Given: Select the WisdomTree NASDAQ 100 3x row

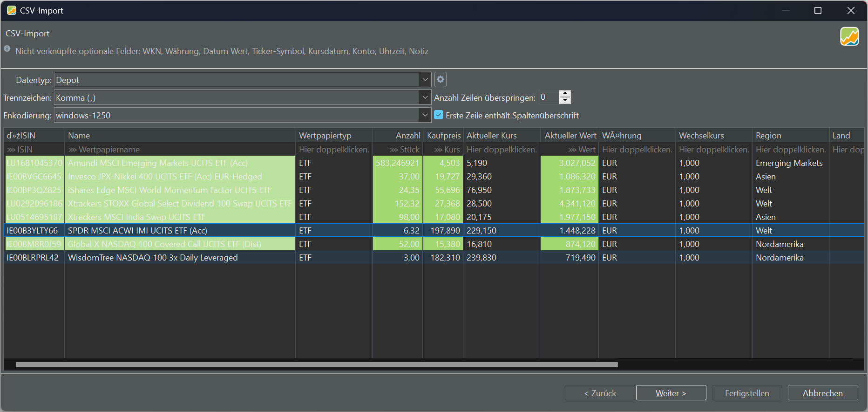Looking at the screenshot, I should coord(434,257).
